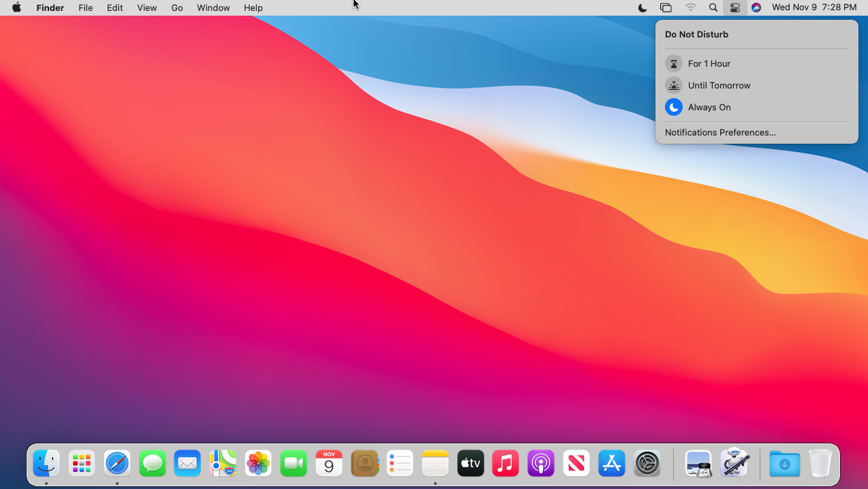Open the Finder menu
Image resolution: width=868 pixels, height=489 pixels.
[50, 7]
